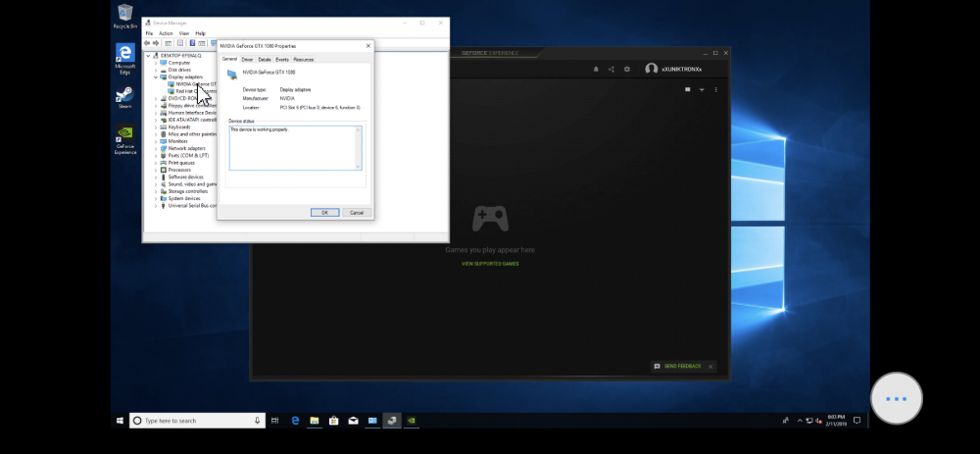Switch to the Events tab
This screenshot has width=980, height=454.
coord(282,60)
